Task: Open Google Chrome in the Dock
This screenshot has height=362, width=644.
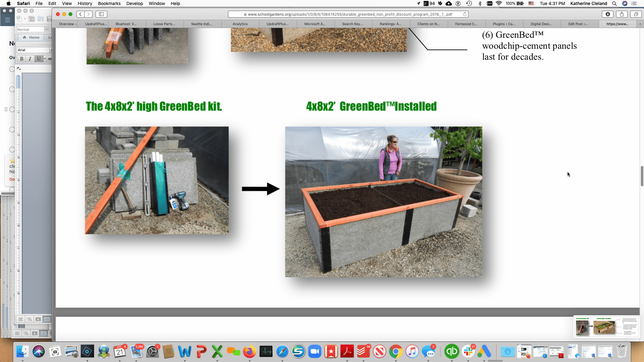Action: [x=396, y=351]
